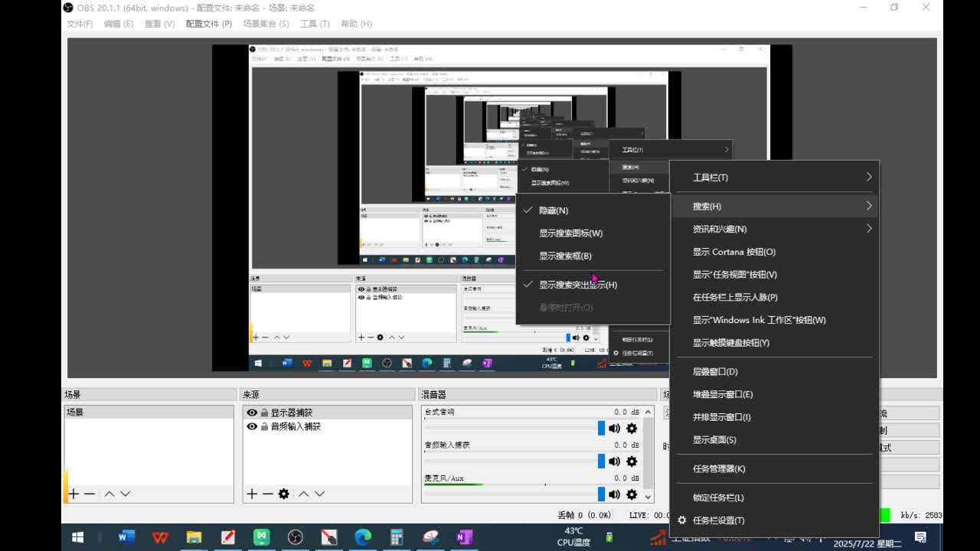Open the 文件(F) menu

tap(80, 24)
